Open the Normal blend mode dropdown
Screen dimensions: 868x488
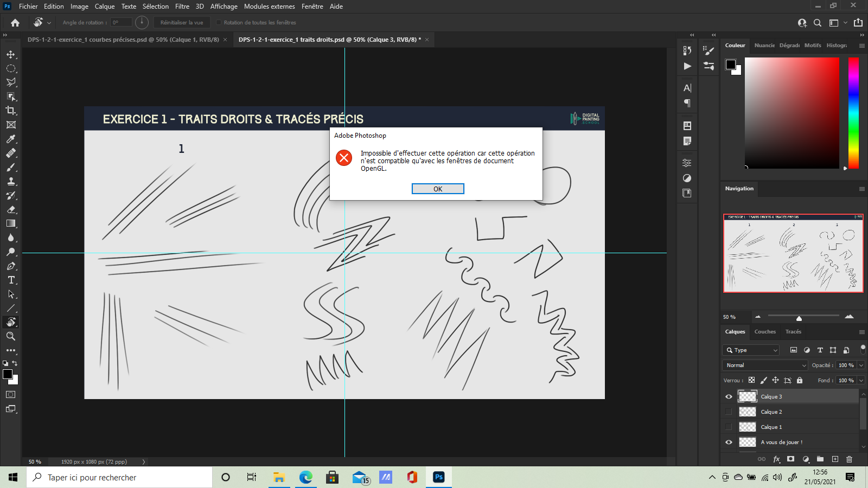click(765, 365)
